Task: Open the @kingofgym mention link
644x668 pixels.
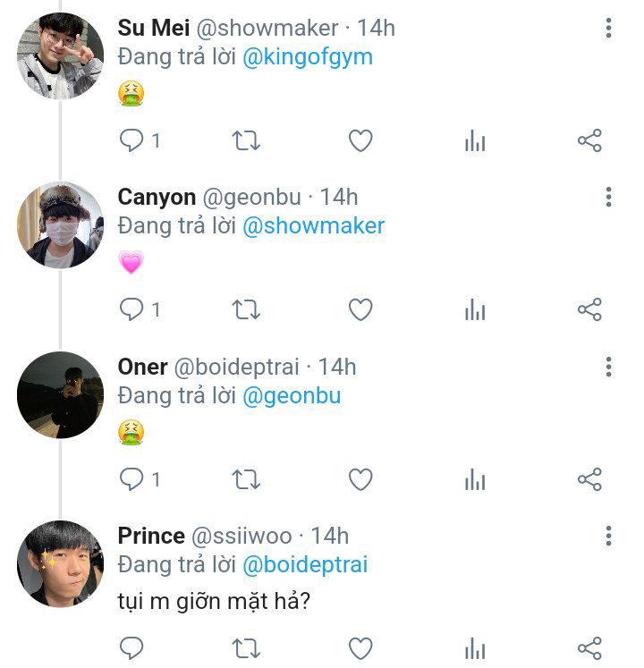Action: tap(308, 57)
